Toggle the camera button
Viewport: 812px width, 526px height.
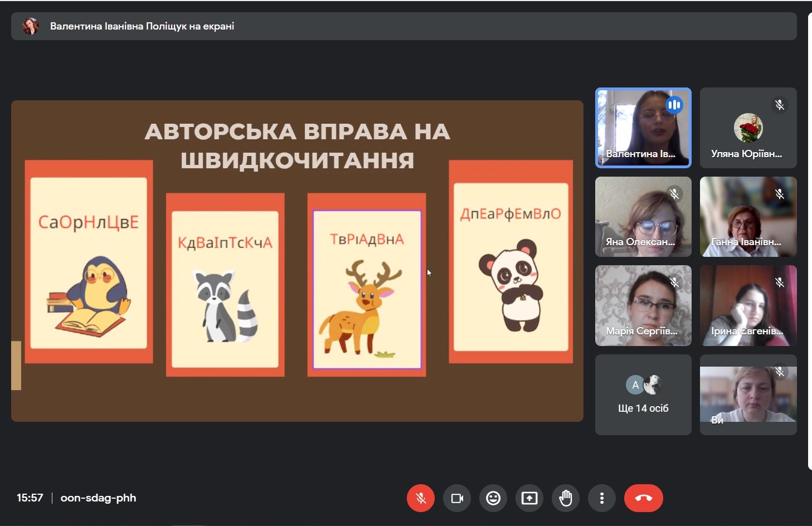[x=457, y=498]
